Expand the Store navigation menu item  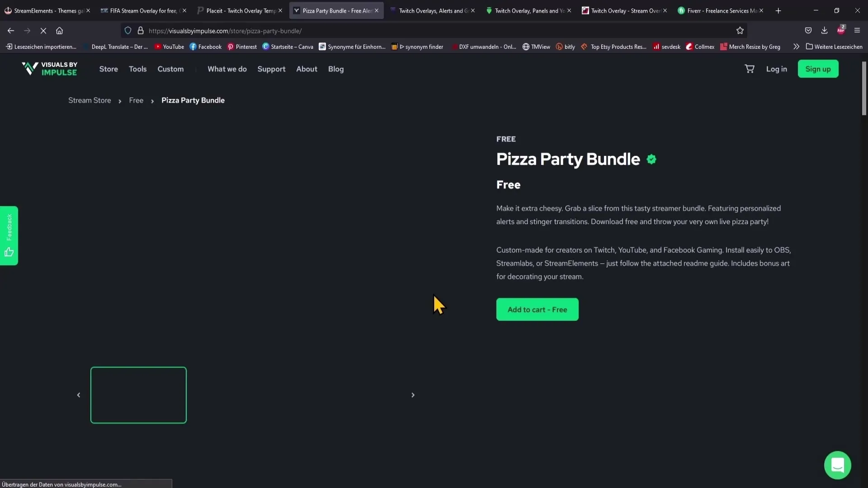[108, 69]
